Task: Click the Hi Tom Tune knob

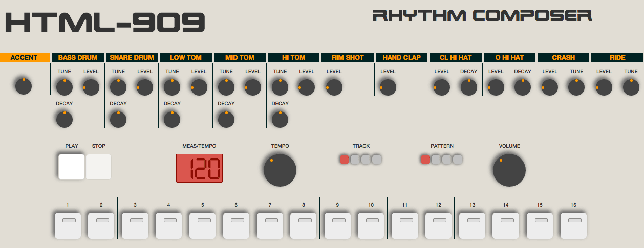Action: point(280,87)
